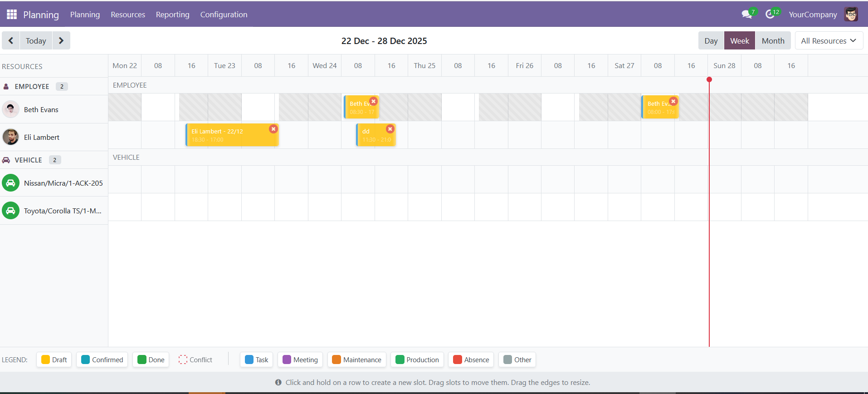
Task: Click the Meeting legend item
Action: tap(300, 360)
